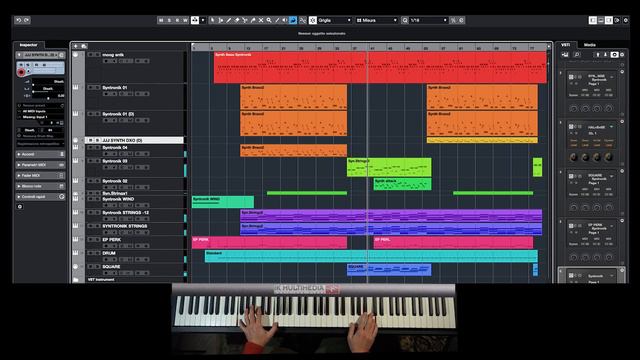Viewport: 640px width, 360px height.
Task: Select the Mute X tool
Action: 261,20
